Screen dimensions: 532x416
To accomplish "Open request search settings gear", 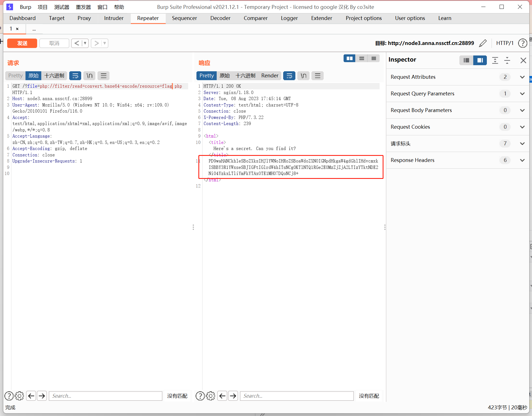I will (x=19, y=396).
